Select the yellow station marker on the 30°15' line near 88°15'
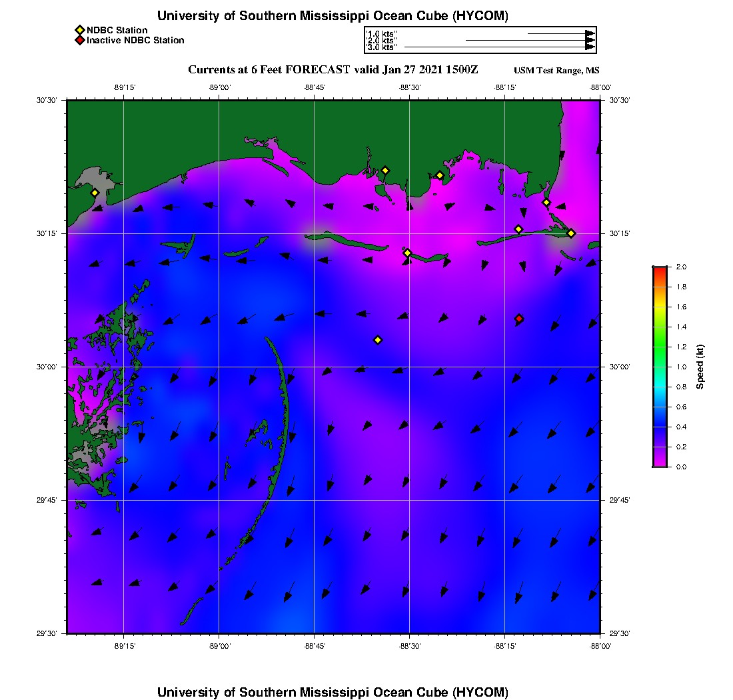This screenshot has height=700, width=733. coord(518,229)
